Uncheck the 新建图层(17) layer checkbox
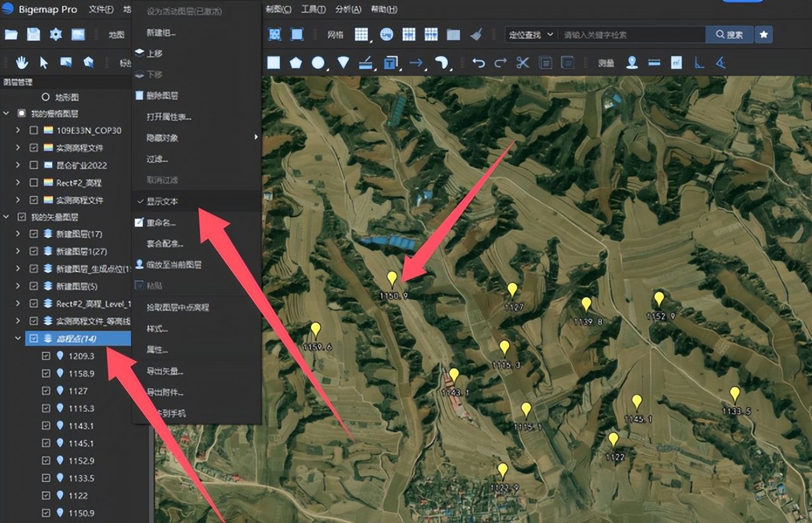The width and height of the screenshot is (812, 523). (x=34, y=234)
